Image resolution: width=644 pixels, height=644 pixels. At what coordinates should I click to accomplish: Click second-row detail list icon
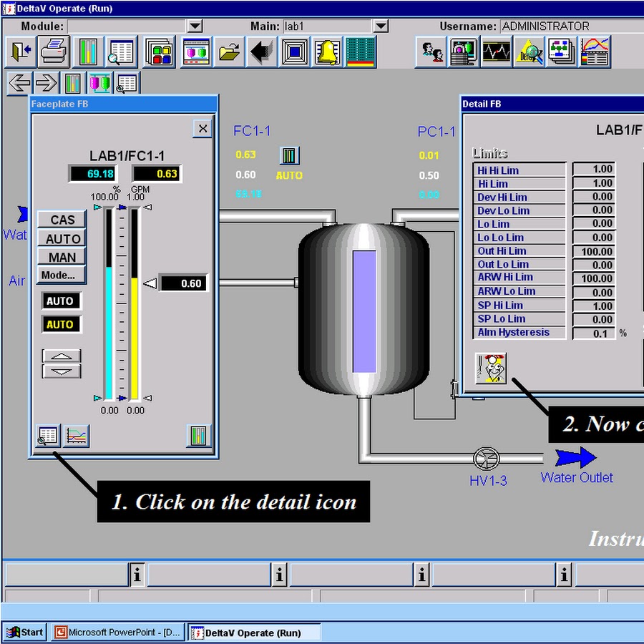pyautogui.click(x=127, y=83)
